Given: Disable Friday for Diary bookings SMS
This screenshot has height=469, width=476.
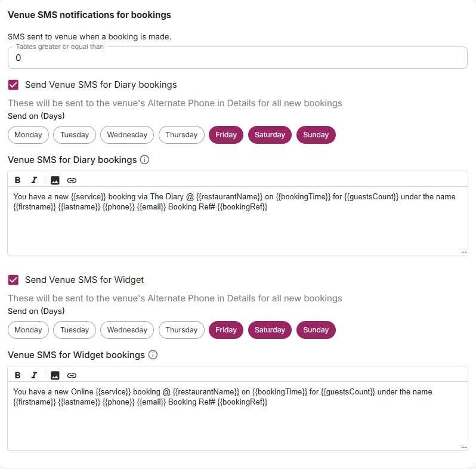Looking at the screenshot, I should [x=226, y=135].
